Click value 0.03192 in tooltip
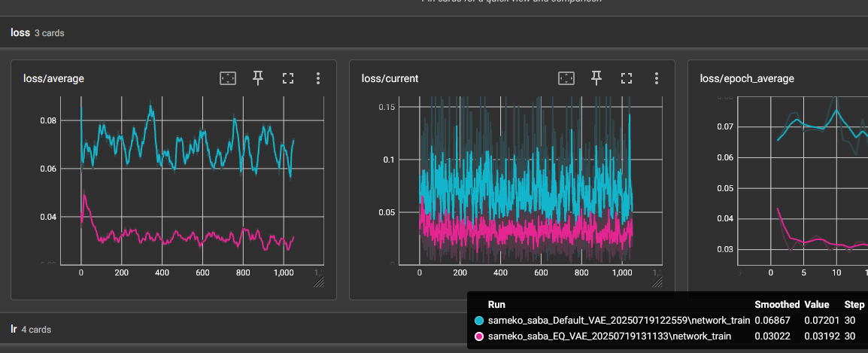The width and height of the screenshot is (868, 353). coord(823,336)
